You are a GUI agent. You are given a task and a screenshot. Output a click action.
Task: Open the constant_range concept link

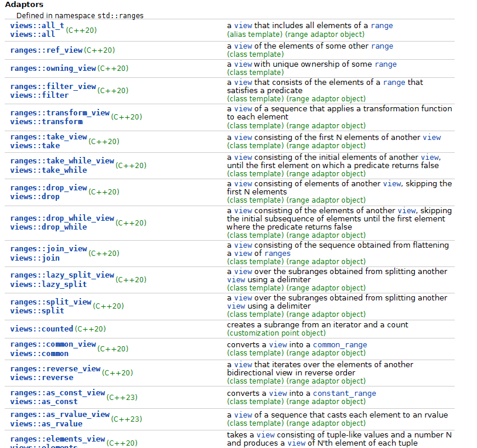345,394
